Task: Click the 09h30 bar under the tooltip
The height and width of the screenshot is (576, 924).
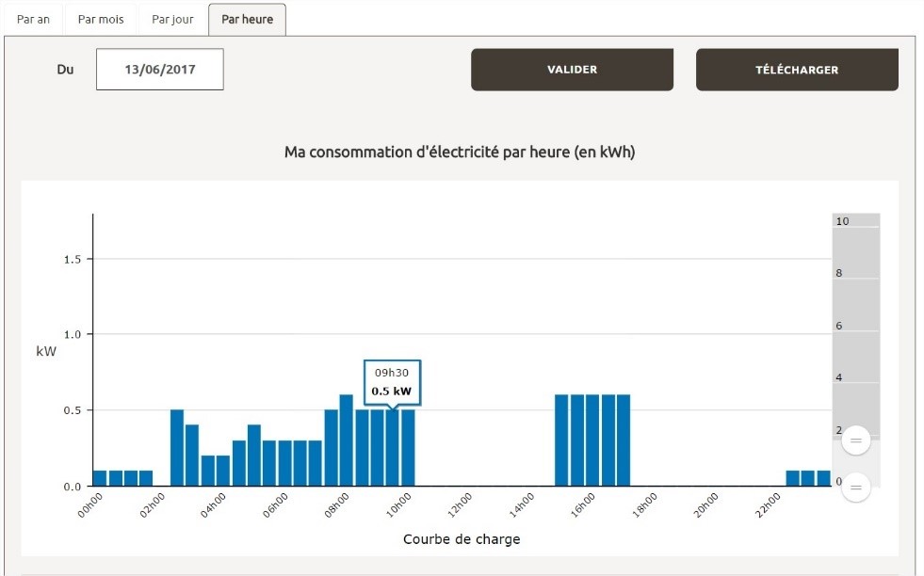Action: [393, 448]
